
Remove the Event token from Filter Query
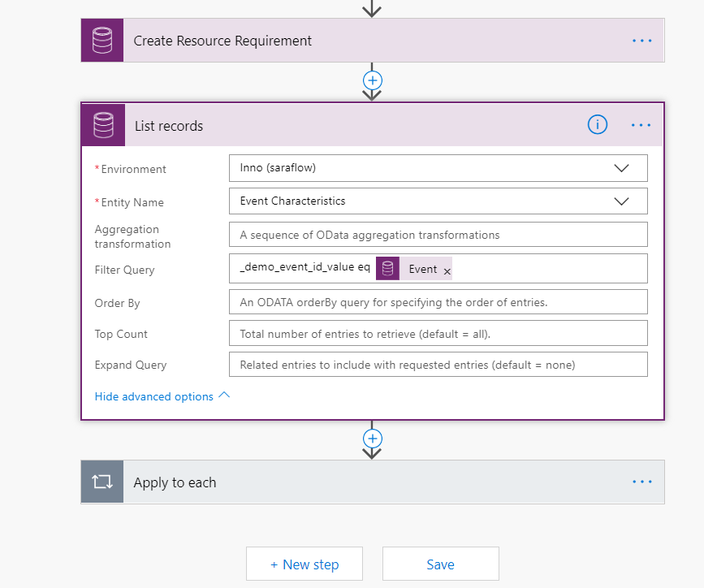pyautogui.click(x=447, y=270)
